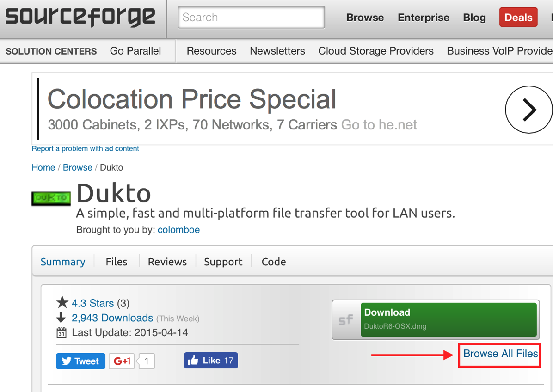Open colomboe author profile link
This screenshot has height=392, width=553.
pyautogui.click(x=179, y=230)
